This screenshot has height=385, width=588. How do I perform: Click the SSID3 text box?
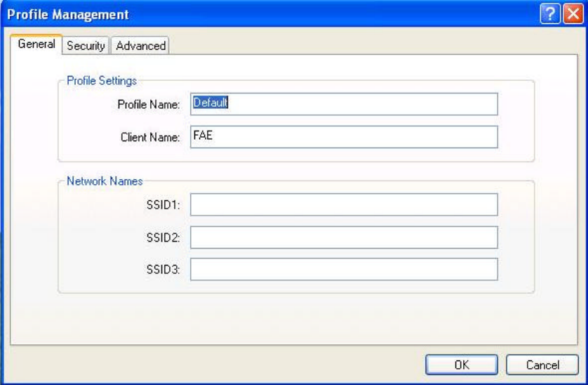tap(344, 269)
